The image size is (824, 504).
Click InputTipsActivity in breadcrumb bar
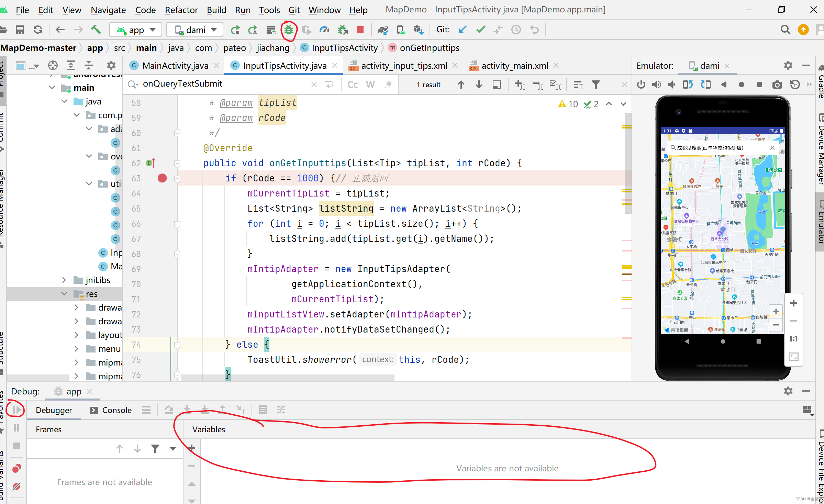[x=344, y=48]
